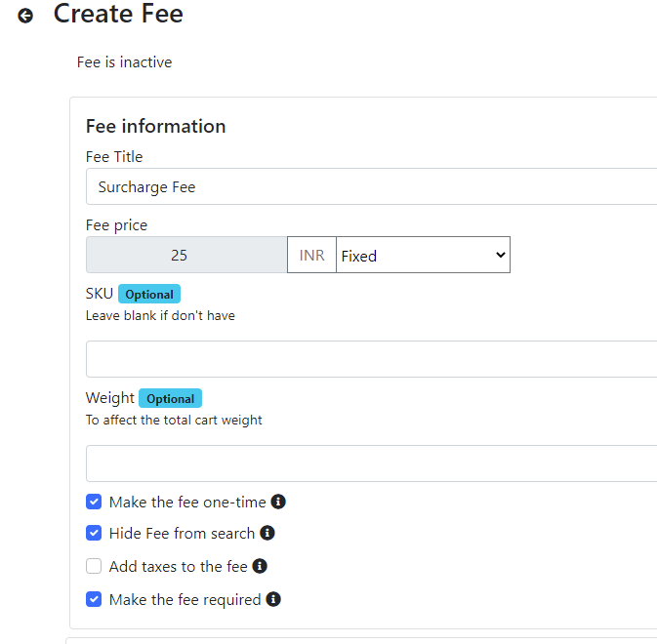Open info icon next to Make the fee one-time

pyautogui.click(x=278, y=502)
